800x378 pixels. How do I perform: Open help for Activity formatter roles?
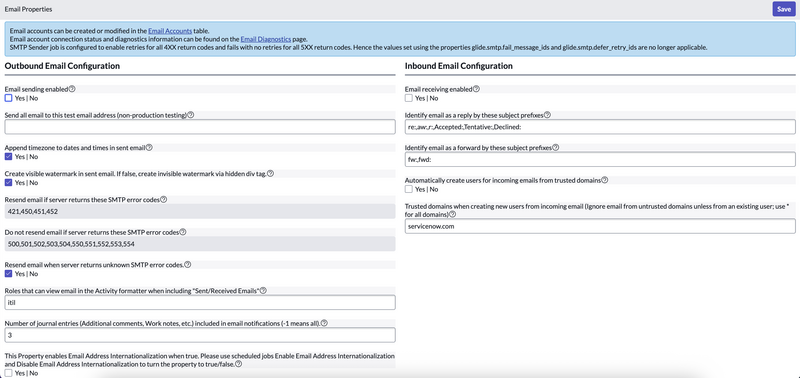pos(264,291)
